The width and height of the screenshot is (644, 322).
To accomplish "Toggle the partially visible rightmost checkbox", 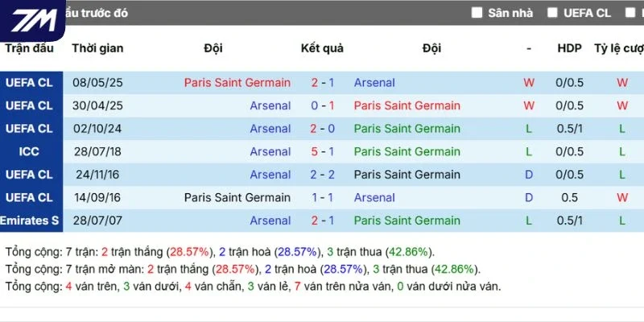I will click(630, 13).
